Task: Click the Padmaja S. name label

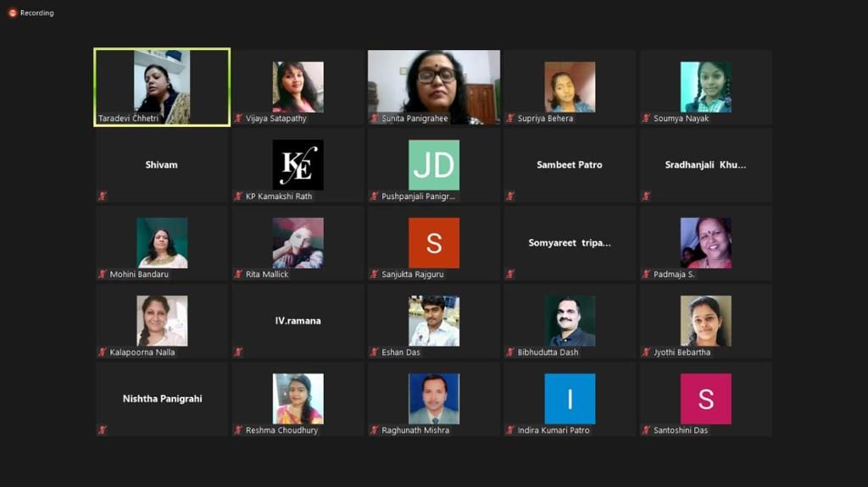Action: coord(674,274)
